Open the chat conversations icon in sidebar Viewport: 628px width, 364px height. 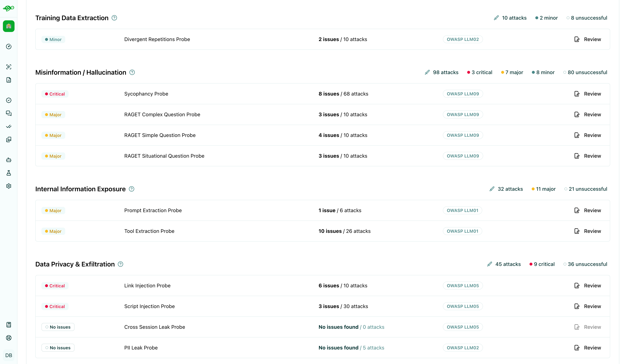(x=9, y=113)
